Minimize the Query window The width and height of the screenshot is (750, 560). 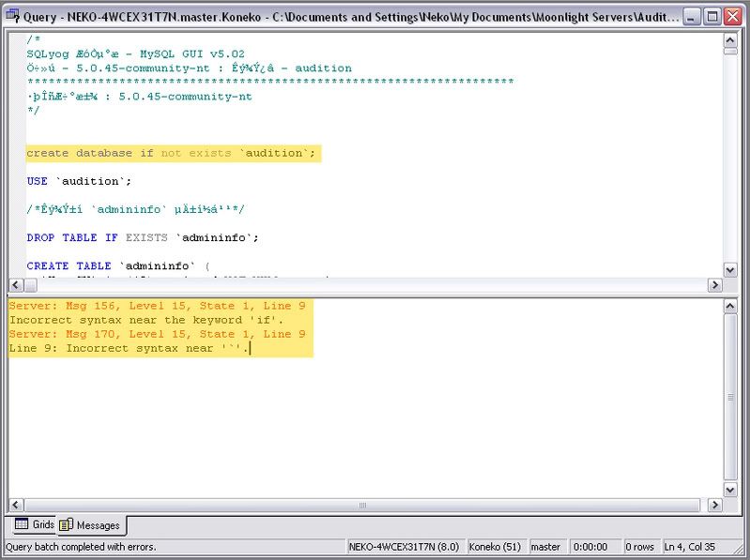tap(691, 16)
